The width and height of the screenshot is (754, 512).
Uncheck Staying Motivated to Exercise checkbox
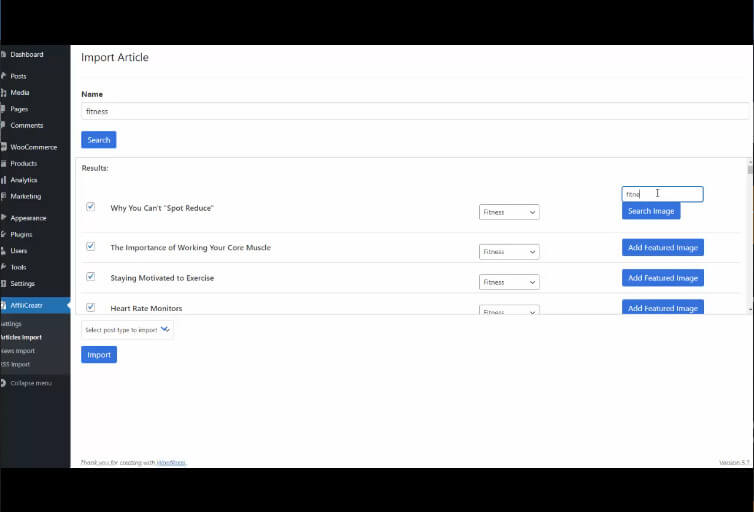tap(90, 276)
